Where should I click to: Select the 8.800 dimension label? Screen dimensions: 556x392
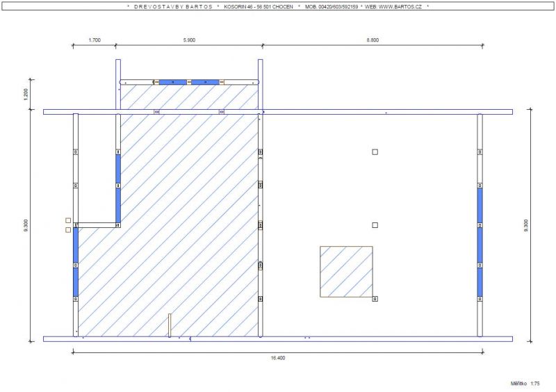[x=373, y=40]
